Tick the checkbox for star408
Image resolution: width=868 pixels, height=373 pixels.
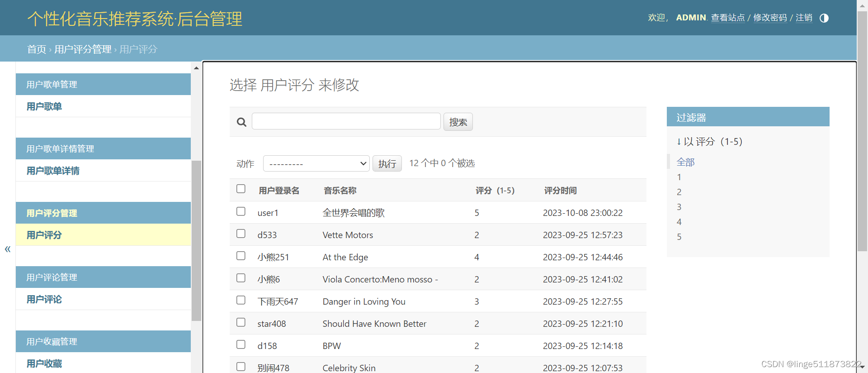[241, 322]
